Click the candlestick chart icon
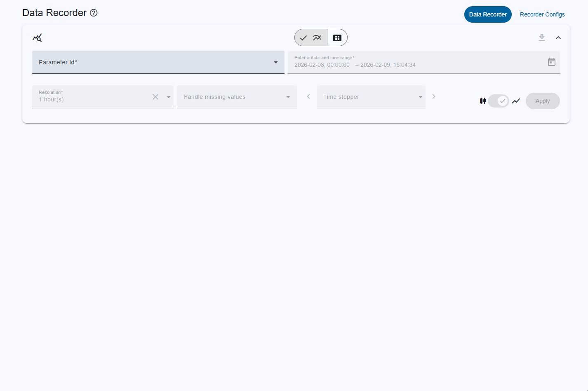The height and width of the screenshot is (391, 588). (482, 101)
